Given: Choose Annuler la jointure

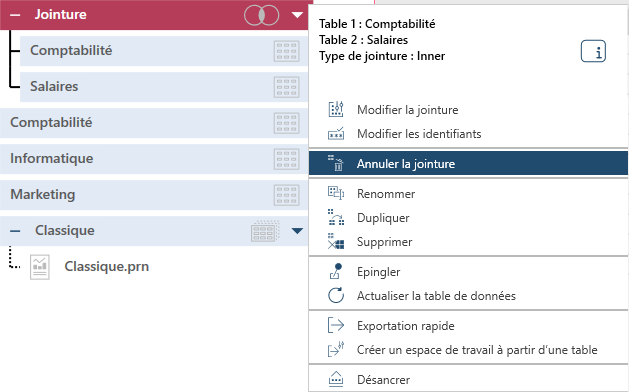Looking at the screenshot, I should click(x=468, y=163).
